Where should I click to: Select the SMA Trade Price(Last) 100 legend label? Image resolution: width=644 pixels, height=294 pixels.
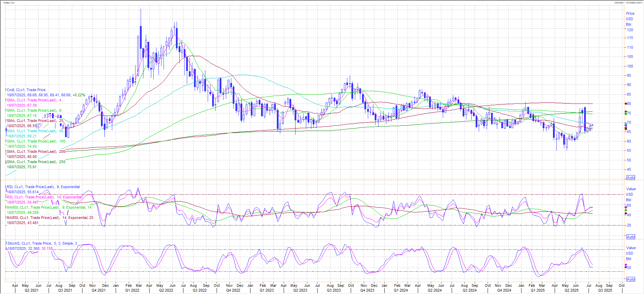pyautogui.click(x=36, y=141)
